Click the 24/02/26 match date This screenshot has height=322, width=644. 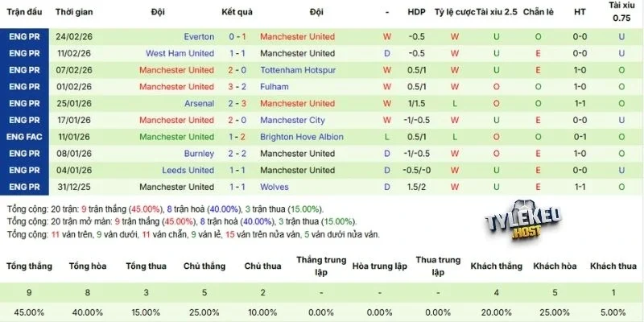[74, 36]
